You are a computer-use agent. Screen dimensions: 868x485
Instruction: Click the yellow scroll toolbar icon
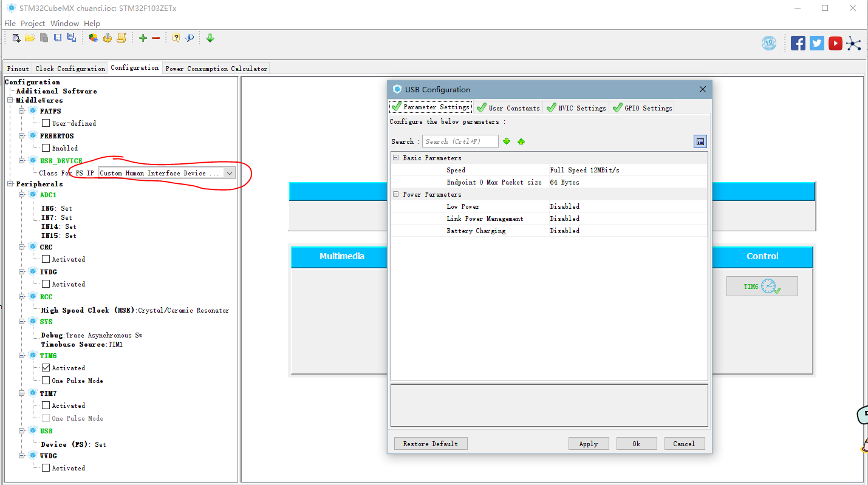[121, 38]
